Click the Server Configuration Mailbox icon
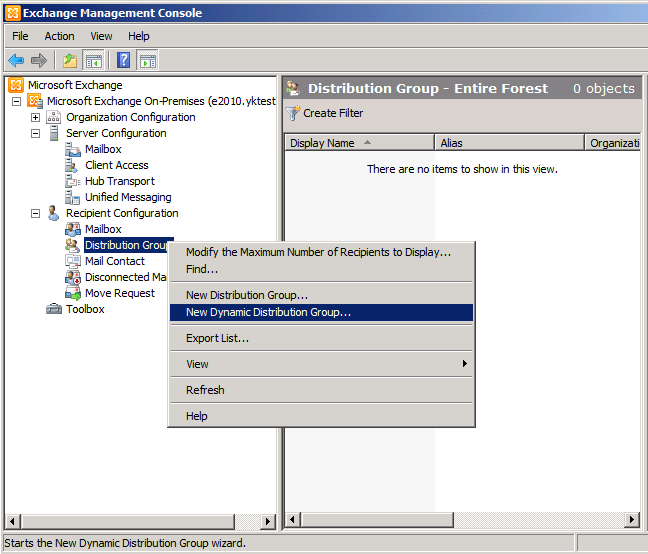Screen dimensions: 648x554 73,149
